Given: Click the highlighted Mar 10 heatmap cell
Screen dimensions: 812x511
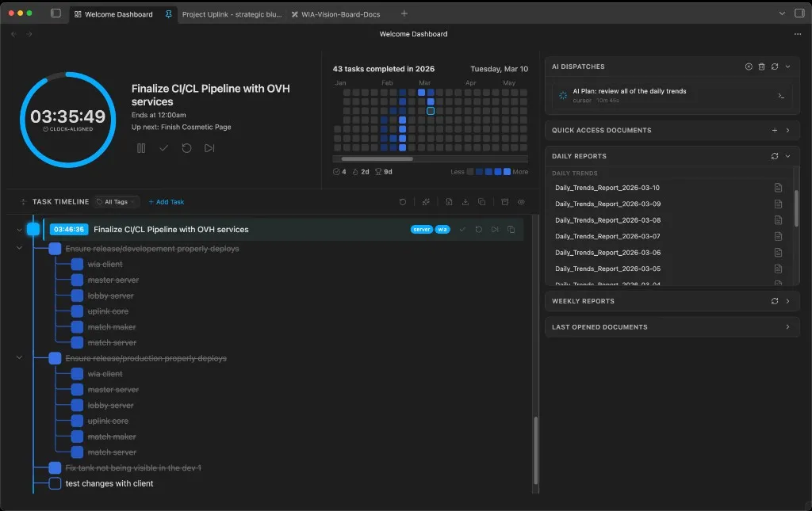Looking at the screenshot, I should click(x=431, y=111).
